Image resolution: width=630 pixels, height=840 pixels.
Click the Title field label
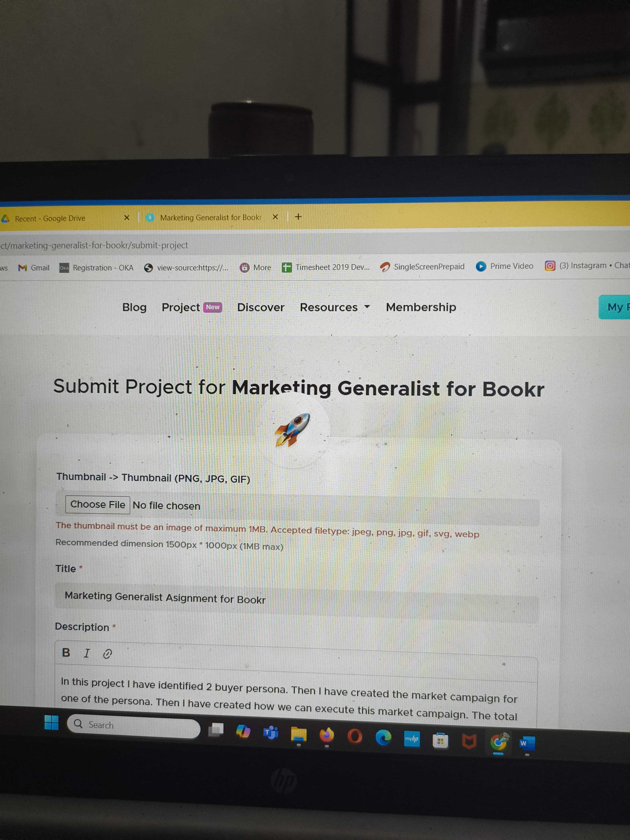click(66, 568)
